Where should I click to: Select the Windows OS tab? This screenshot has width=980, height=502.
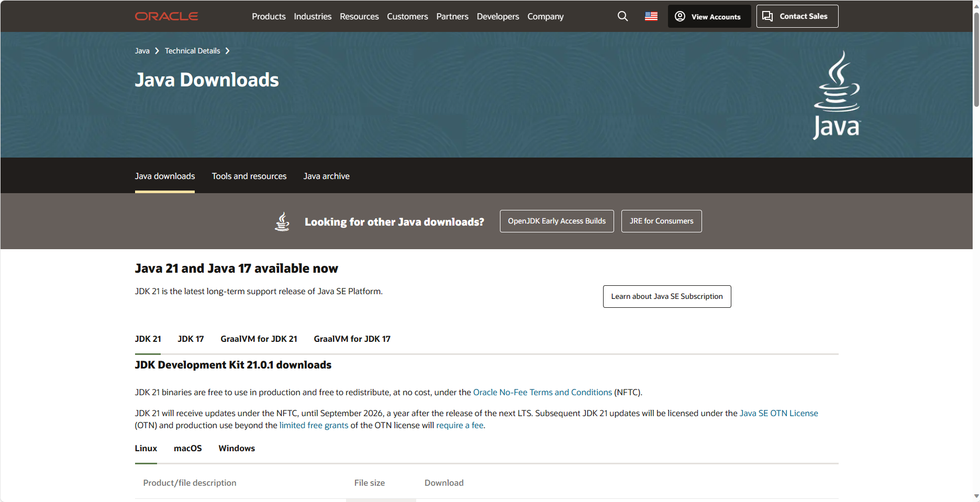pyautogui.click(x=237, y=448)
